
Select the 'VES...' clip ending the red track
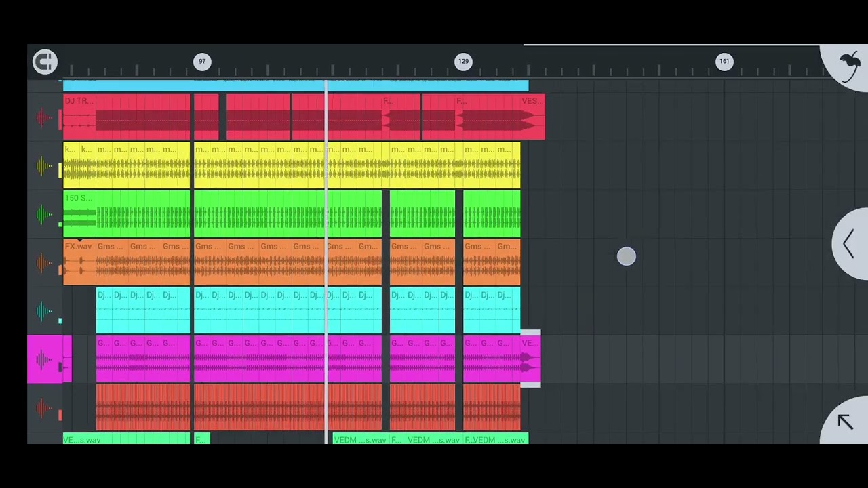click(532, 117)
